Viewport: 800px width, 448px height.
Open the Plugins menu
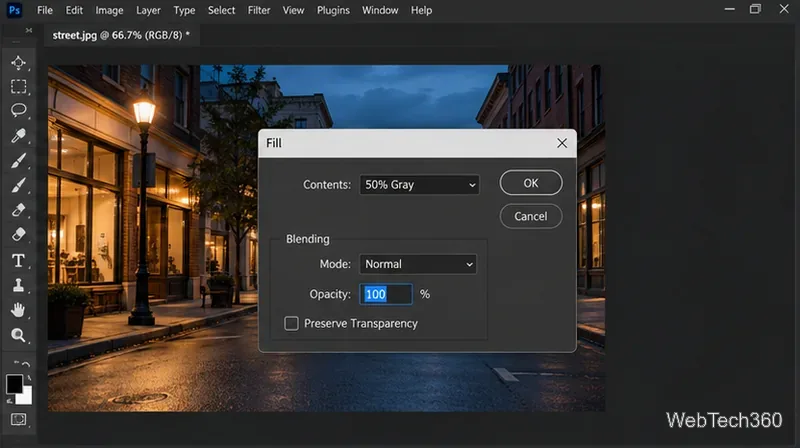pyautogui.click(x=333, y=10)
